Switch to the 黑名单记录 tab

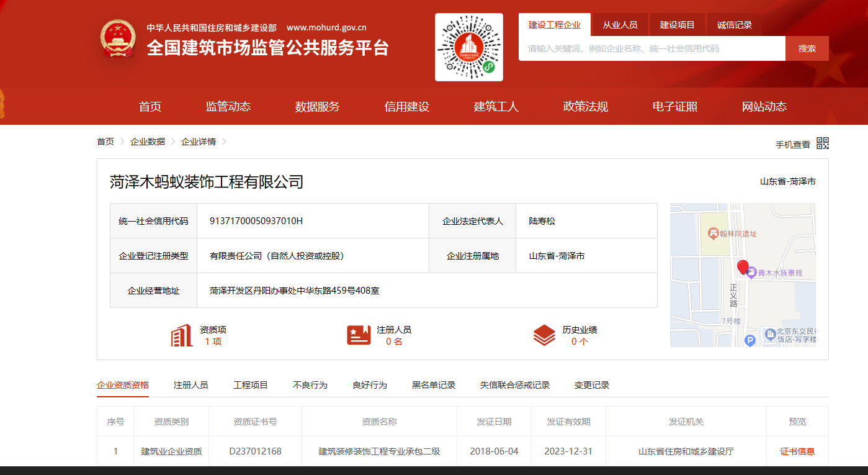click(x=434, y=385)
